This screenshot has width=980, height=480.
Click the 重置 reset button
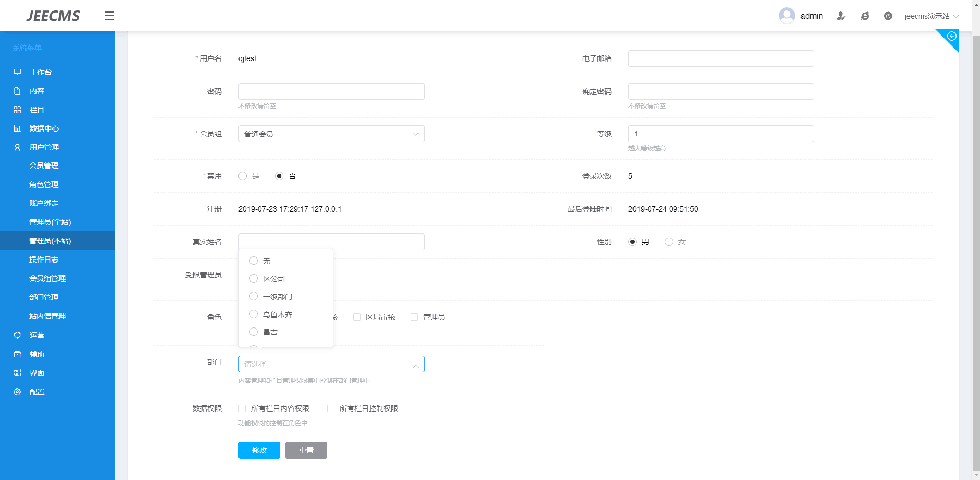click(x=306, y=450)
